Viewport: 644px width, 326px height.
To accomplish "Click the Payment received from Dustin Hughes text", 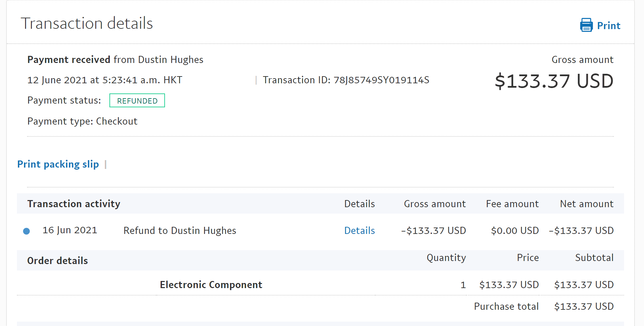I will [x=115, y=60].
